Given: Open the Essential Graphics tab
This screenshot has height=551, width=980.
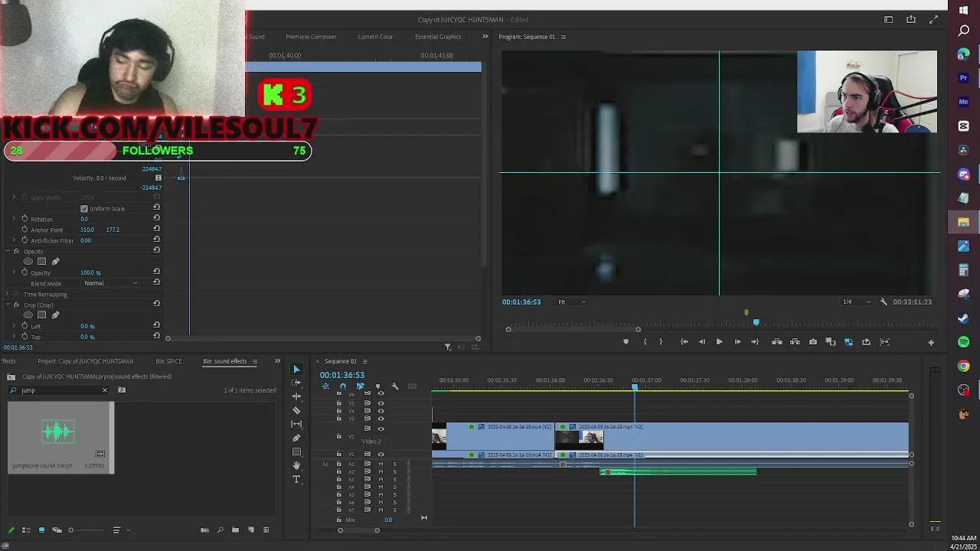Looking at the screenshot, I should coord(438,37).
